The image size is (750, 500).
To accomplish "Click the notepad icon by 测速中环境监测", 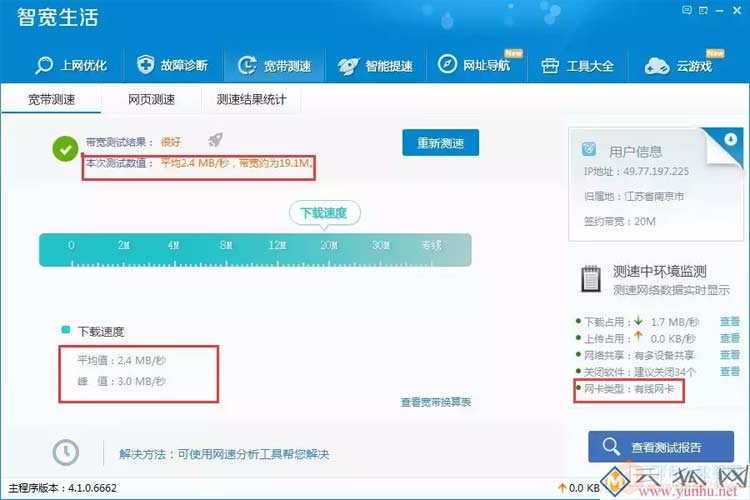I will pos(591,278).
